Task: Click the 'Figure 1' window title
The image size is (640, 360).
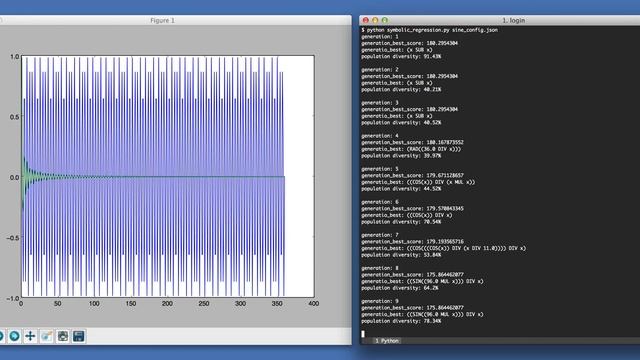Action: click(162, 20)
